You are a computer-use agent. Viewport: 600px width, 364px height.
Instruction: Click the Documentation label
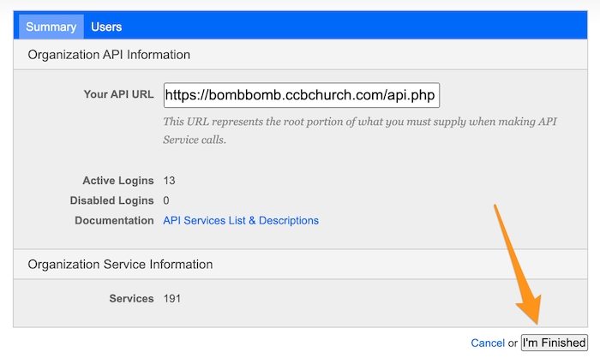114,221
